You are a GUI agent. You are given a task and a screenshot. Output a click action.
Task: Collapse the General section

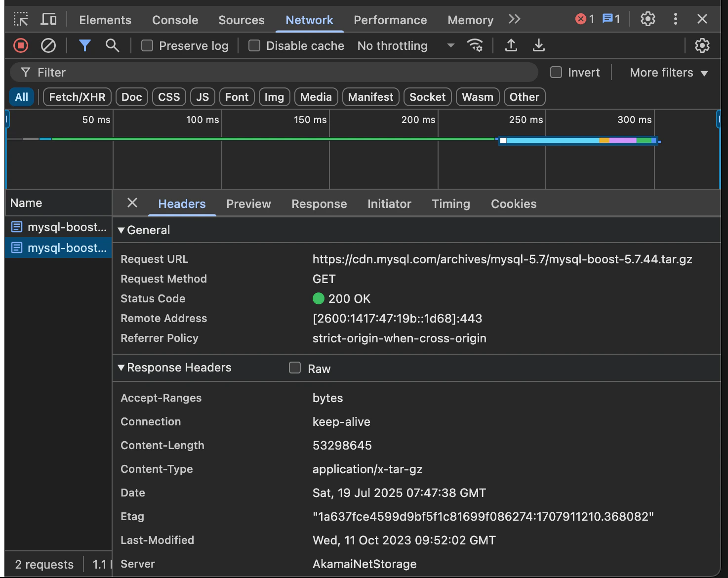(121, 230)
